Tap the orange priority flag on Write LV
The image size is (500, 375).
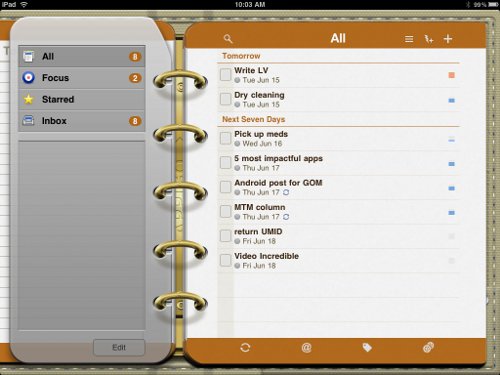pyautogui.click(x=451, y=75)
